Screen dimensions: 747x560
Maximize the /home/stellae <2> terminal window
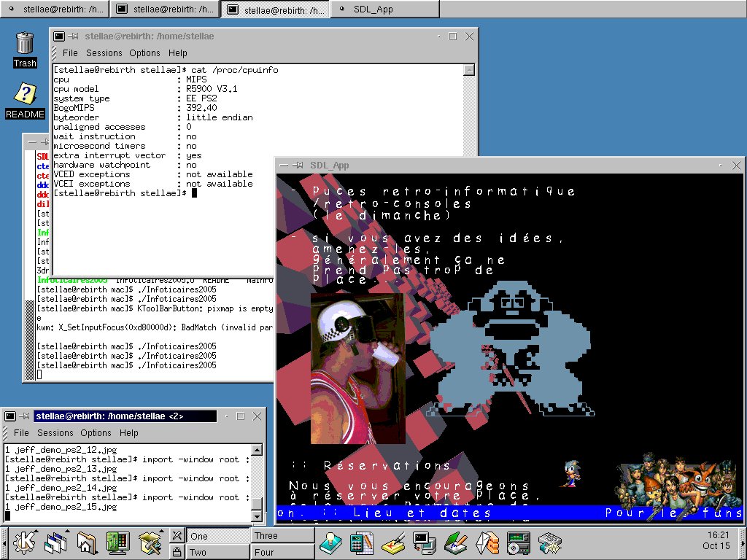point(241,416)
